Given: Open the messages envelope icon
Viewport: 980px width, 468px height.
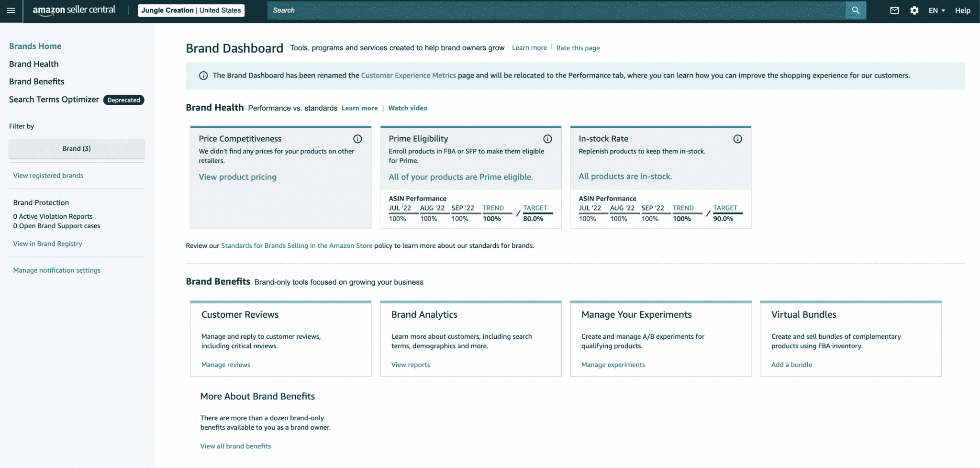Looking at the screenshot, I should (x=894, y=10).
